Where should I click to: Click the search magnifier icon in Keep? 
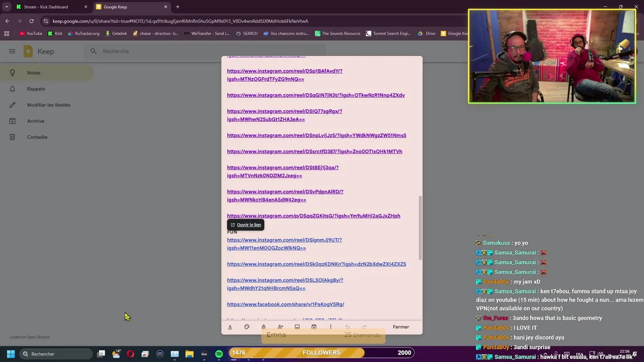[x=93, y=51]
